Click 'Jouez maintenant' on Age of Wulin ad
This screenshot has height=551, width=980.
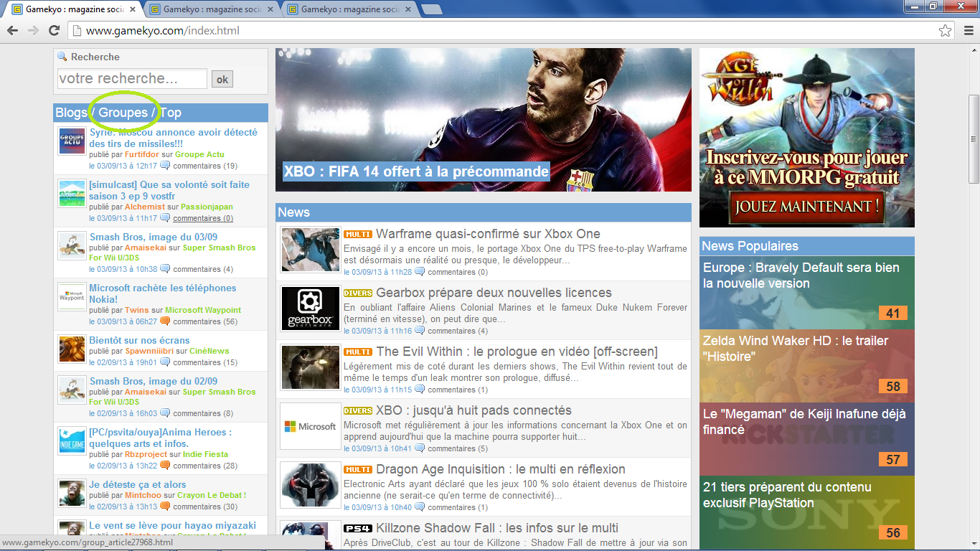click(807, 207)
